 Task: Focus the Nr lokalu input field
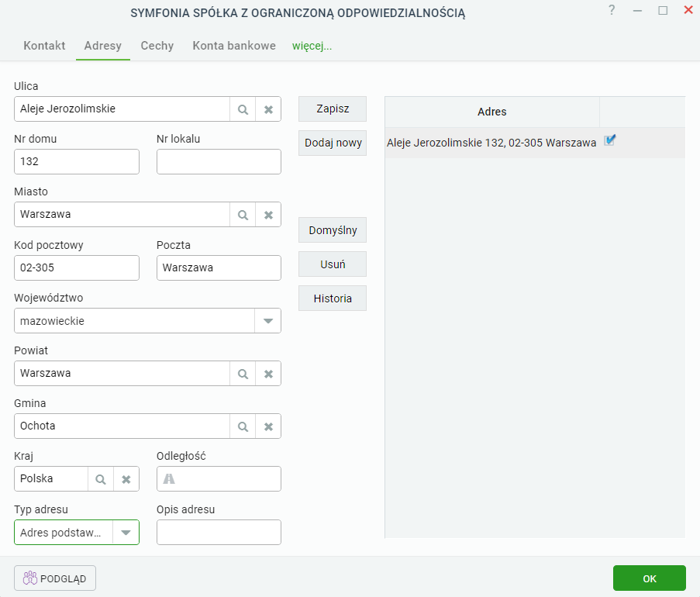tap(219, 161)
